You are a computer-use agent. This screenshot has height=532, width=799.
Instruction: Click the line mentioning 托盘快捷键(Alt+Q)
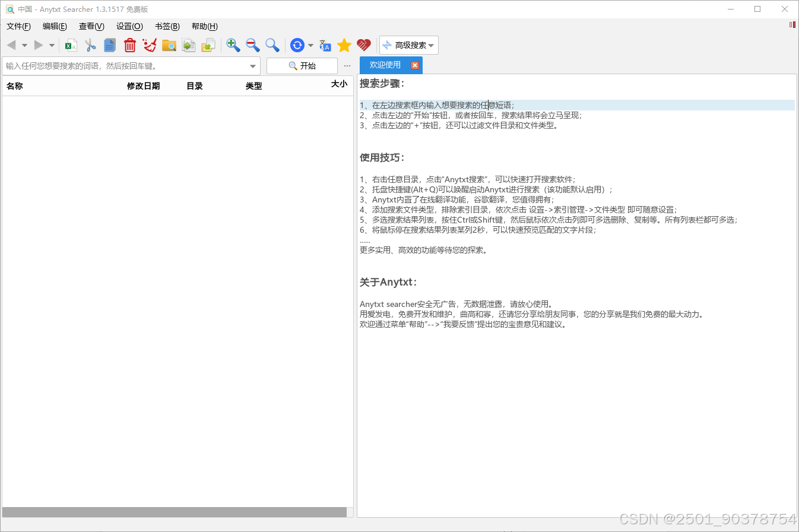pos(486,190)
